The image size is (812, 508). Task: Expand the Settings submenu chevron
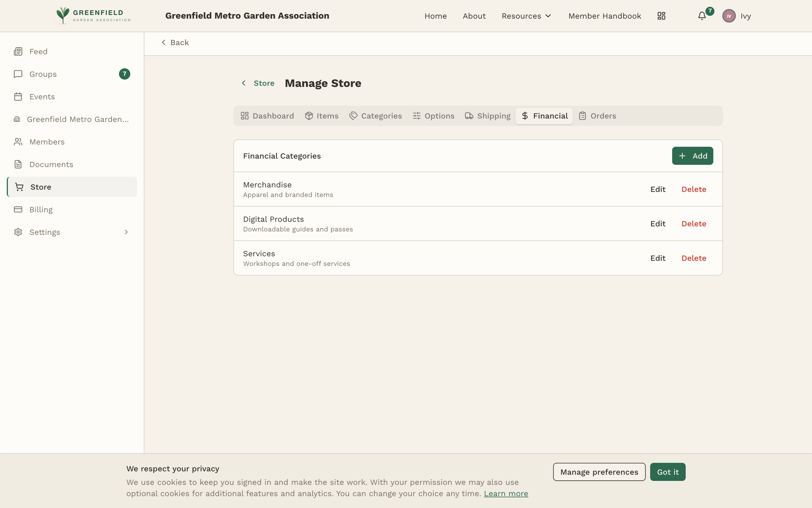(x=126, y=232)
